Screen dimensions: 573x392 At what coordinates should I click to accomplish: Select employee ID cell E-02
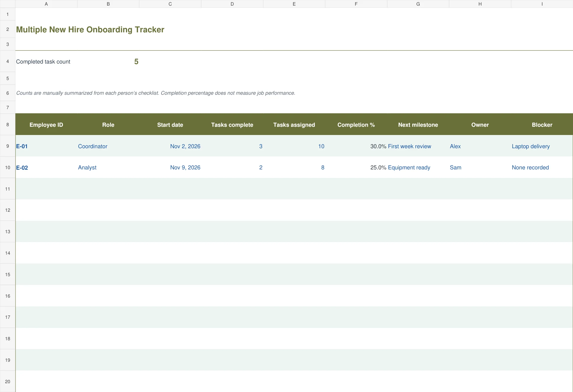pyautogui.click(x=46, y=167)
